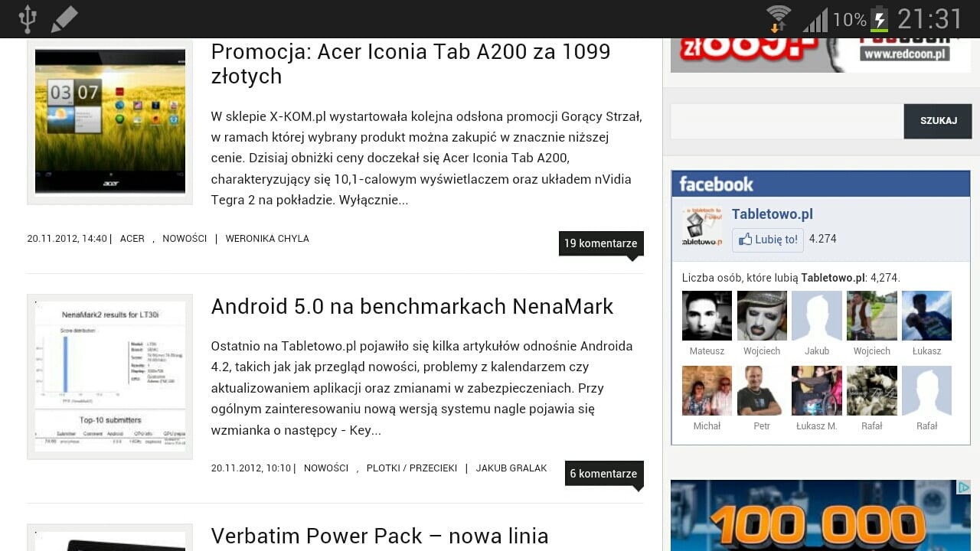Open PLOTKI / PRZECIEKI category link
This screenshot has height=551, width=980.
[412, 468]
